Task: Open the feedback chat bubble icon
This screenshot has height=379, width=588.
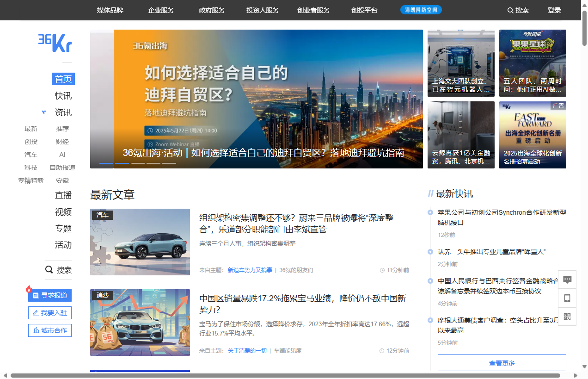Action: (x=567, y=280)
